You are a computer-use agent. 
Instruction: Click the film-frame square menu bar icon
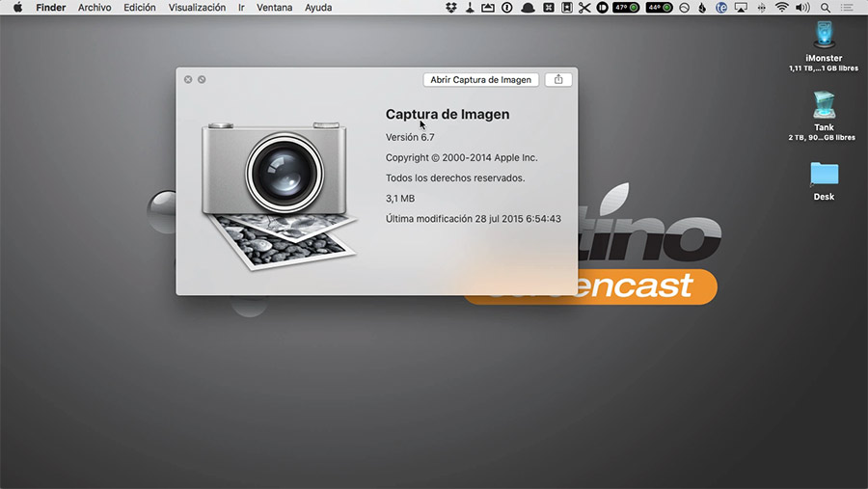click(x=567, y=8)
